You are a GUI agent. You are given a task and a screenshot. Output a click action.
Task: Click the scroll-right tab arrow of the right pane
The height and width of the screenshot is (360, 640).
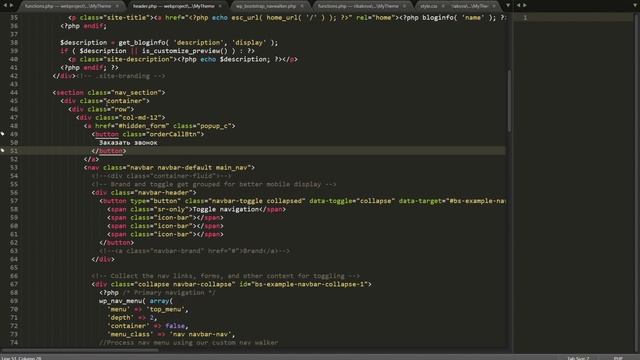[525, 5]
